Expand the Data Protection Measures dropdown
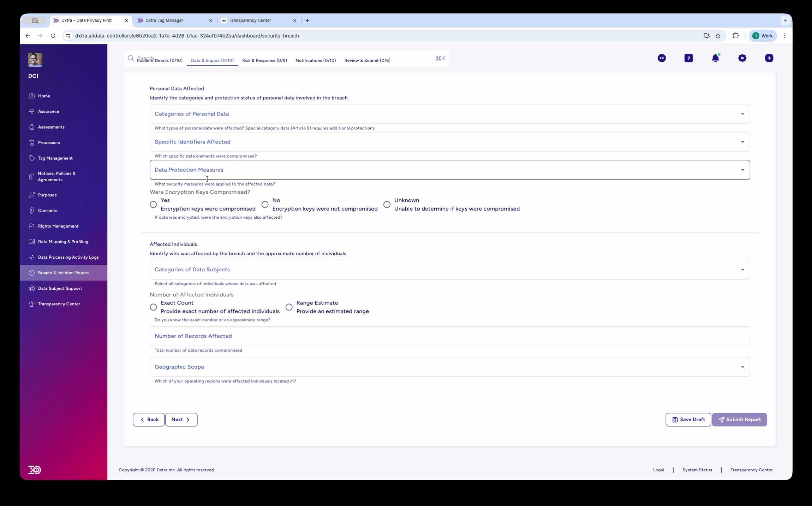 click(449, 170)
